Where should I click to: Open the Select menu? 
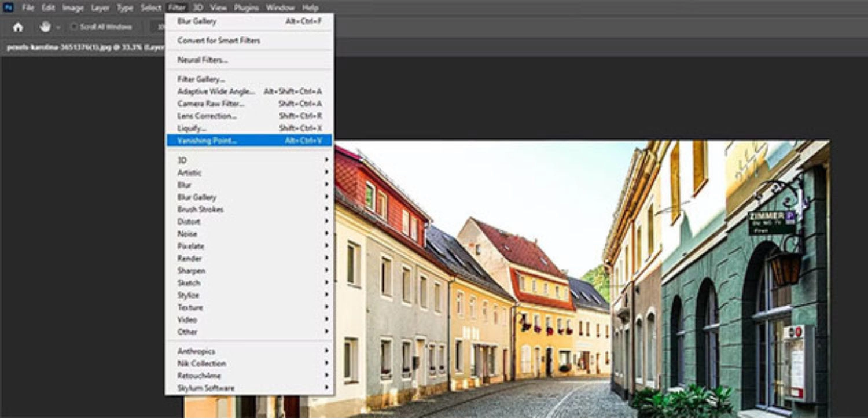pos(151,8)
